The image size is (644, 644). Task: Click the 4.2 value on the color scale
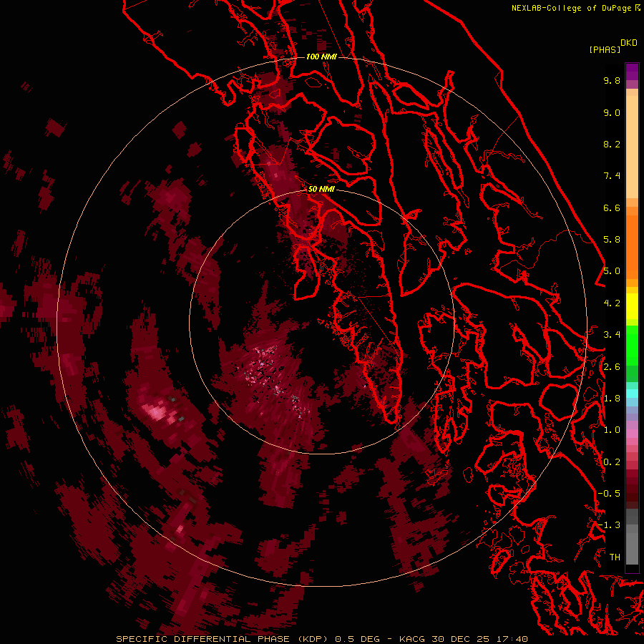pyautogui.click(x=612, y=303)
